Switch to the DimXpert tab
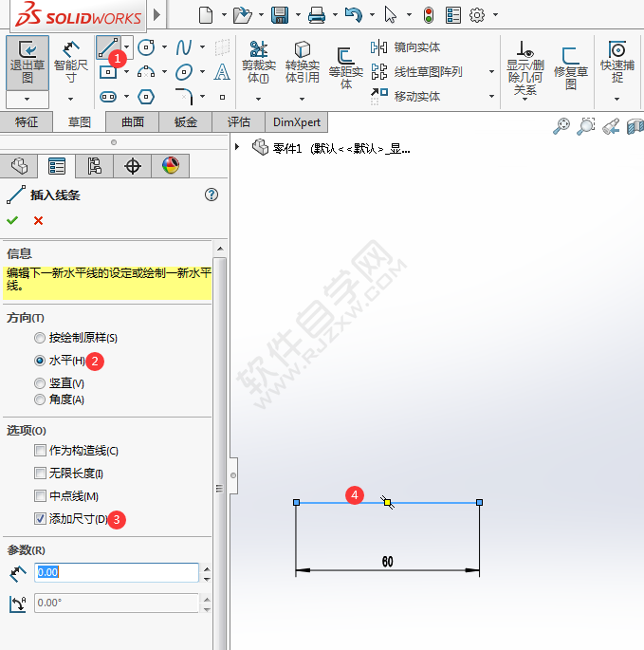Image resolution: width=644 pixels, height=650 pixels. tap(297, 121)
